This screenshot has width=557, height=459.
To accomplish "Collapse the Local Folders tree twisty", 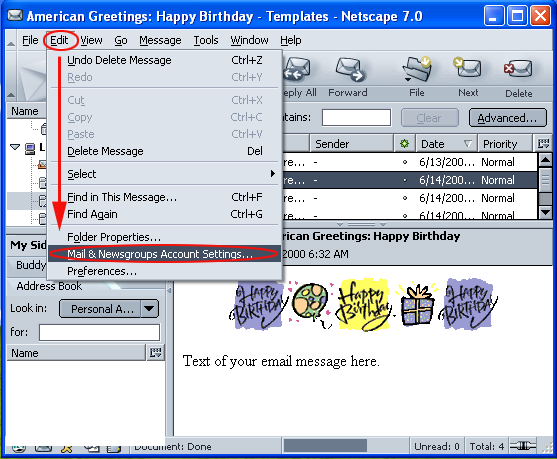I will (15, 147).
